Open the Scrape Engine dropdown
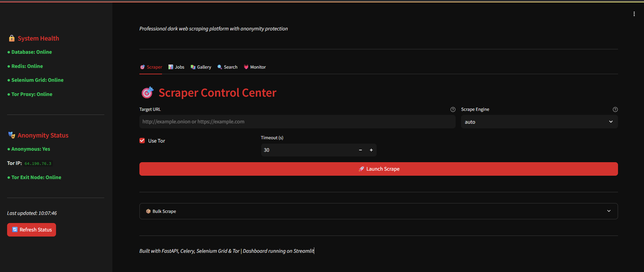 [x=539, y=122]
